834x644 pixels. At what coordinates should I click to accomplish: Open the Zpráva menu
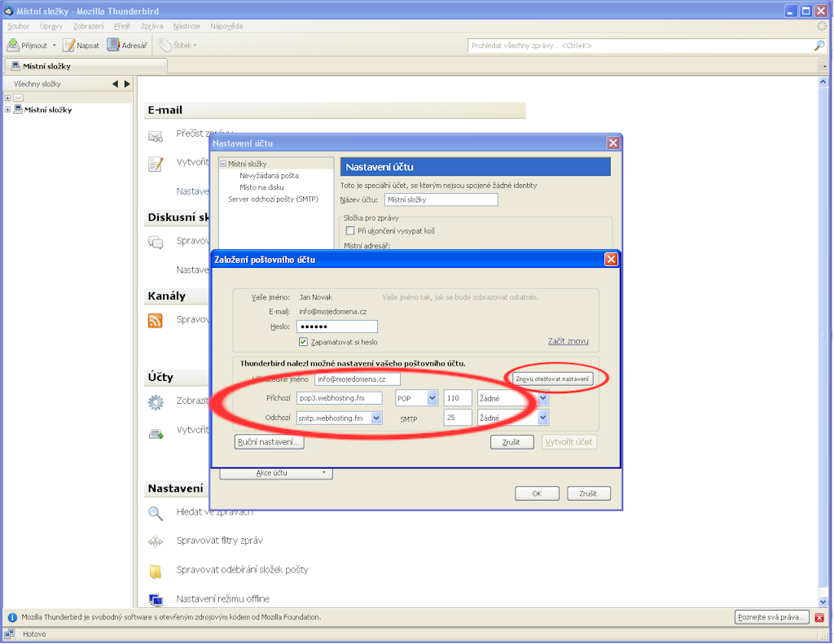point(151,26)
